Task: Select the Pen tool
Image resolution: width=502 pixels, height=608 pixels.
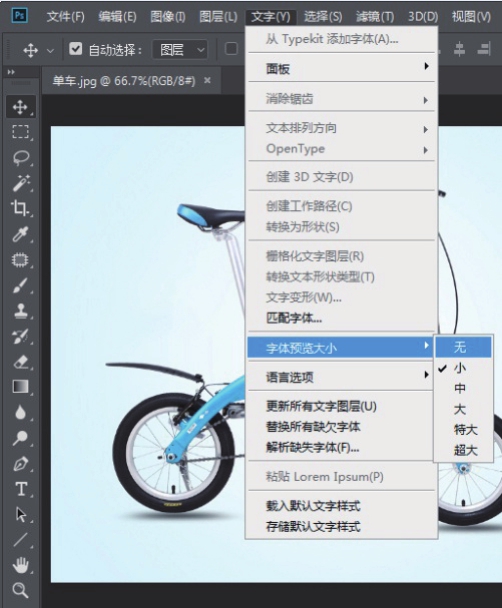Action: [21, 464]
